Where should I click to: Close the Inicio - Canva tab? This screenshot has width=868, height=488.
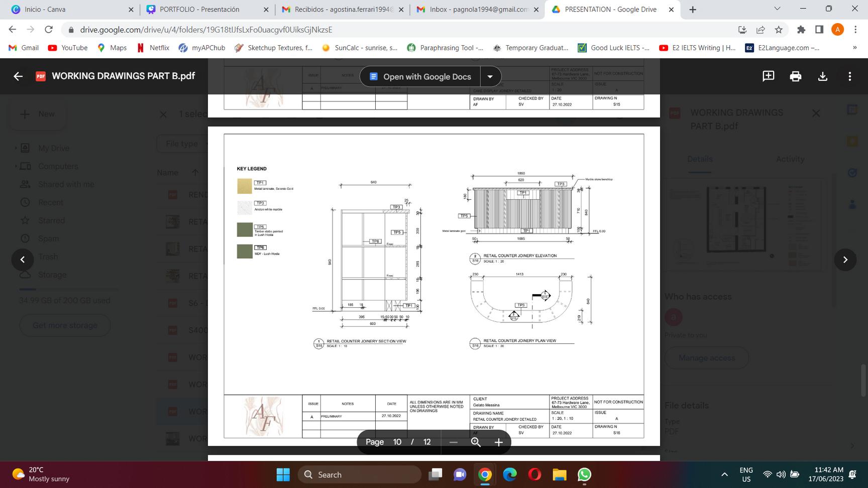(131, 10)
